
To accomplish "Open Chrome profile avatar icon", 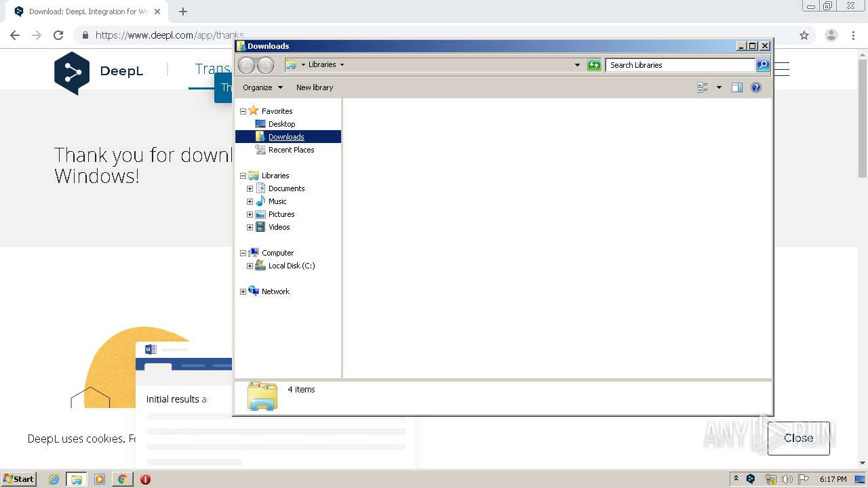I will coord(831,35).
